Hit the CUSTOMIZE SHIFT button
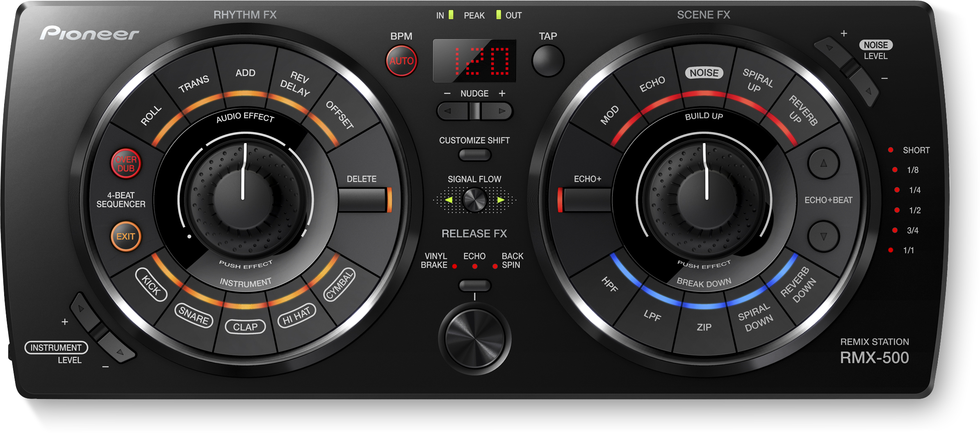Image resolution: width=980 pixels, height=433 pixels. pos(474,155)
